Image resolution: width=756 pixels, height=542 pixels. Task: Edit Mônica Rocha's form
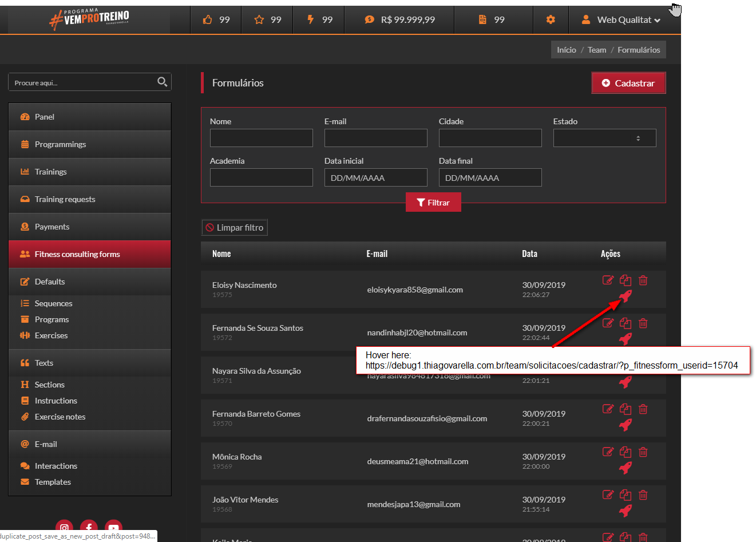pos(608,452)
